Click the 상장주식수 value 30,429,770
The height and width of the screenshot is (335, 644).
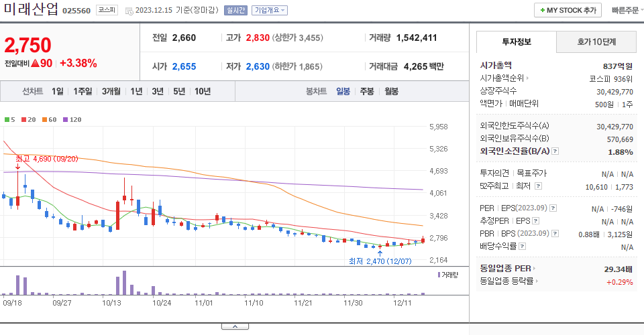point(615,91)
